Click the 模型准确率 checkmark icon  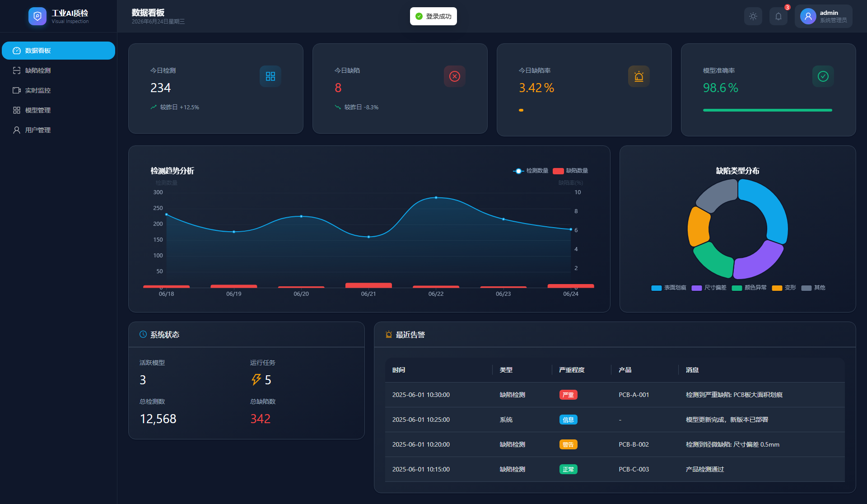click(823, 76)
